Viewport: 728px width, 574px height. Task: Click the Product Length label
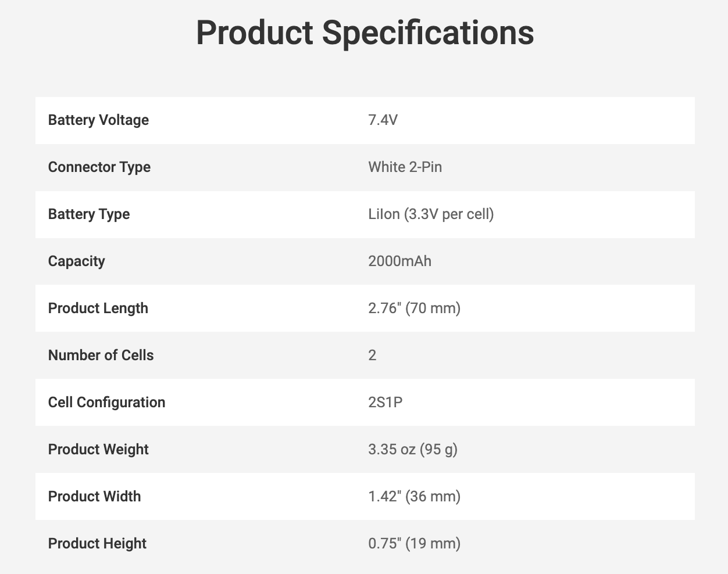pos(98,308)
